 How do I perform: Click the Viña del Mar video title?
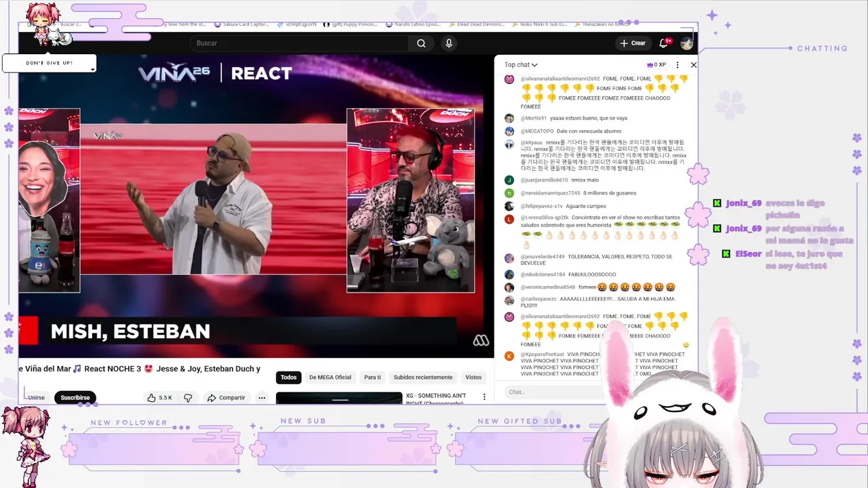pyautogui.click(x=140, y=369)
